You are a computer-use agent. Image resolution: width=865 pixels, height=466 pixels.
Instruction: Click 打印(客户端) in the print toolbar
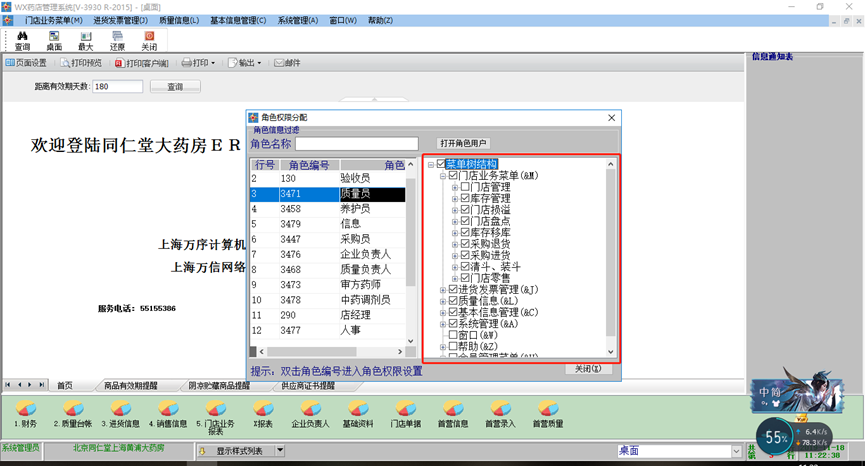pyautogui.click(x=142, y=63)
